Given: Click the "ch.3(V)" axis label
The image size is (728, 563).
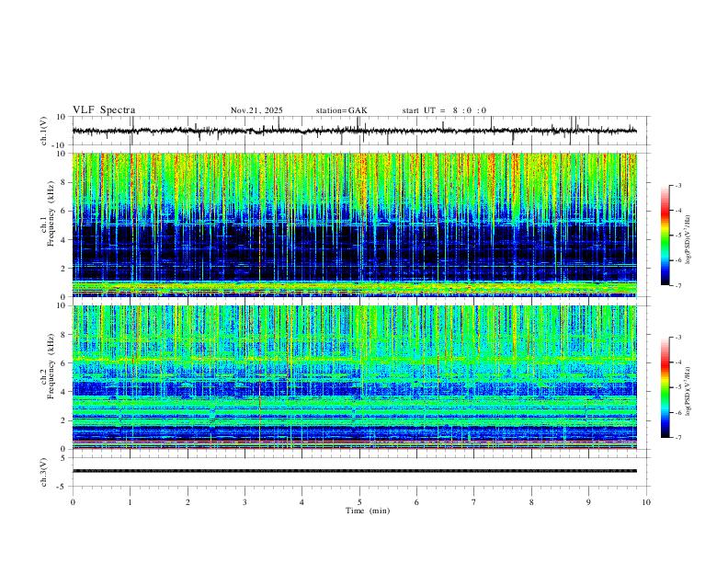Looking at the screenshot, I should coord(45,473).
